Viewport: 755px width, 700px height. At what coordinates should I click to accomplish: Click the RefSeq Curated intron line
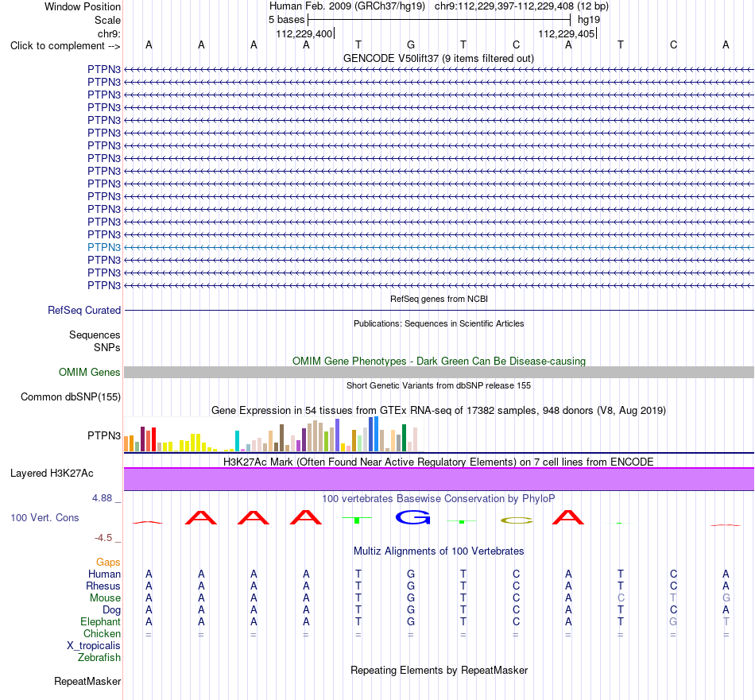point(439,311)
